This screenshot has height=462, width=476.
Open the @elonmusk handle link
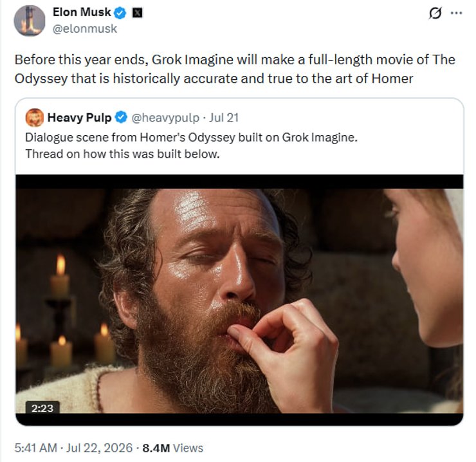(x=85, y=29)
